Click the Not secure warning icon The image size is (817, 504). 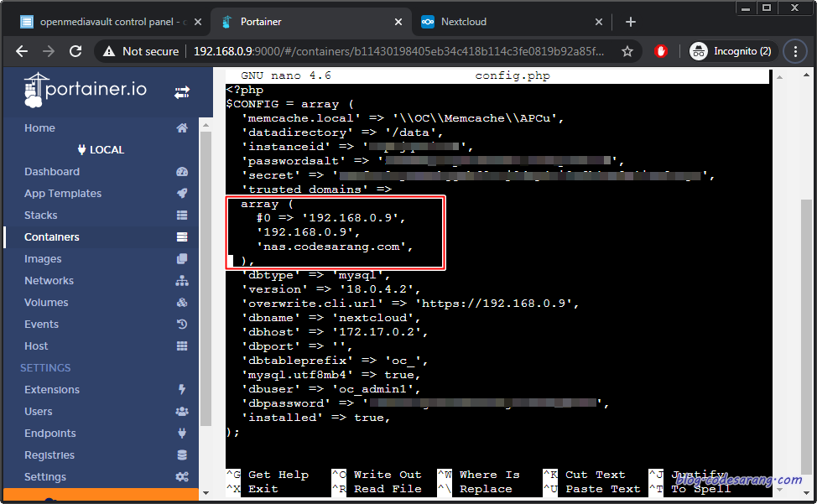pos(109,51)
